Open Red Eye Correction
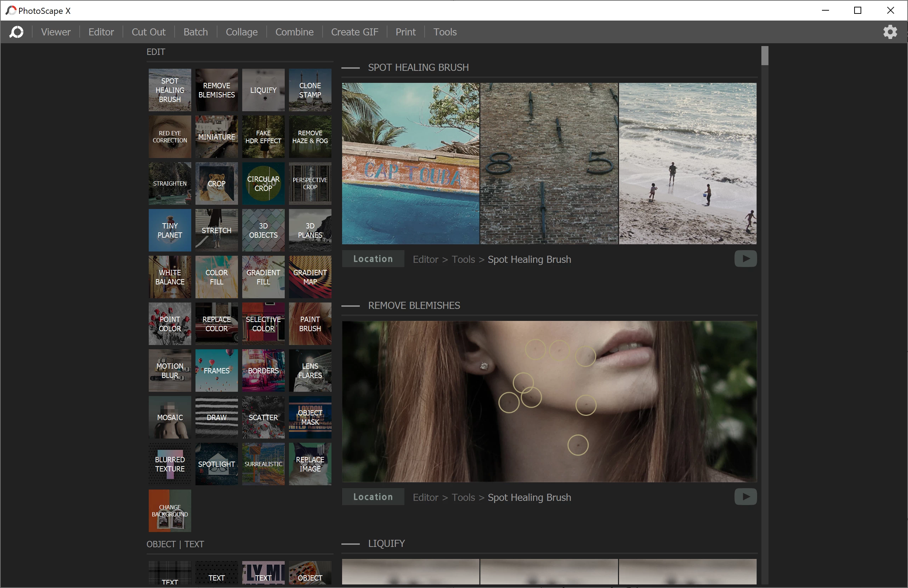This screenshot has height=588, width=908. [x=169, y=137]
